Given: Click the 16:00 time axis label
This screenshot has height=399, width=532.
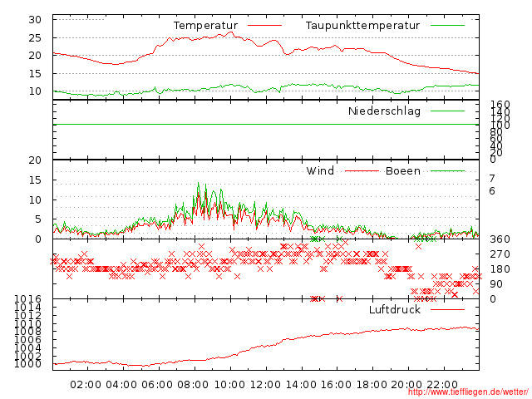Looking at the screenshot, I should click(336, 385).
